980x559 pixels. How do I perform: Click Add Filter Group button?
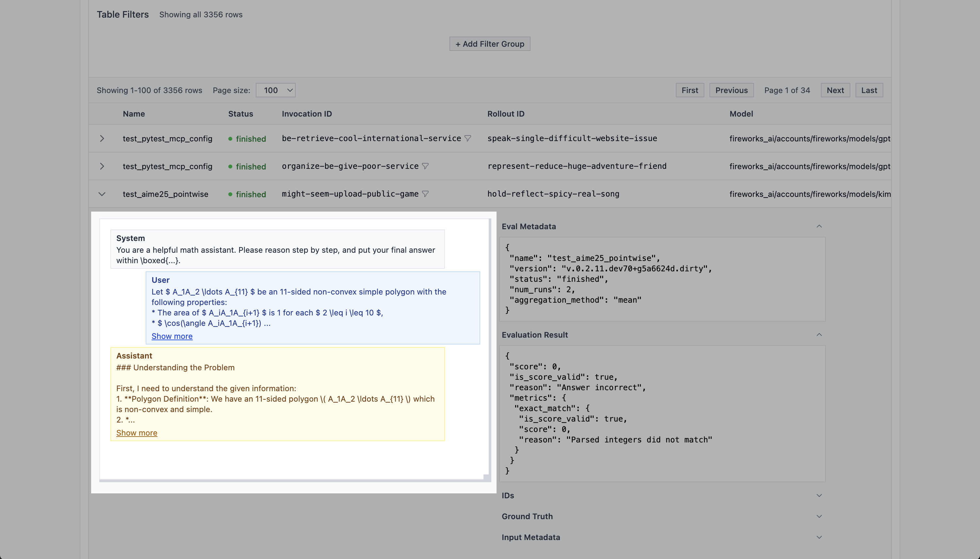[490, 44]
